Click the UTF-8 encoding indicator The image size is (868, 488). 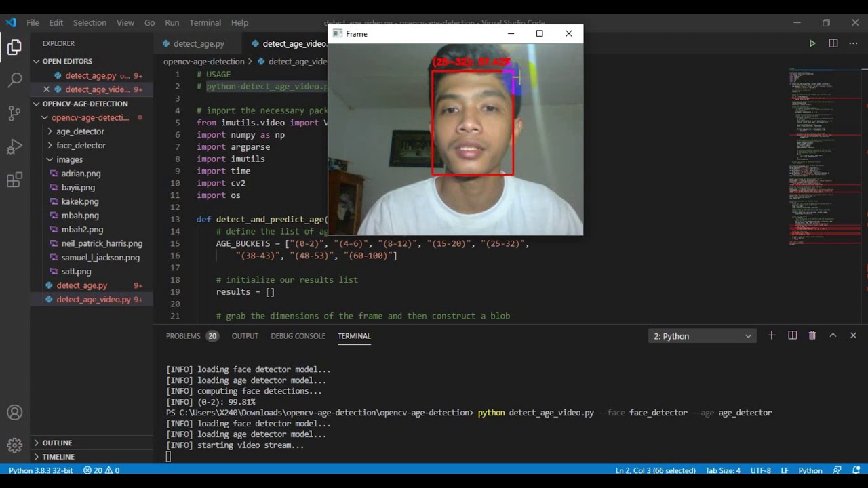(x=761, y=470)
